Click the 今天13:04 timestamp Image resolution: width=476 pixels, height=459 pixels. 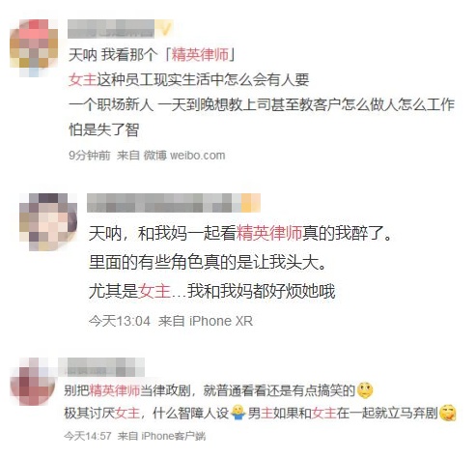[120, 321]
